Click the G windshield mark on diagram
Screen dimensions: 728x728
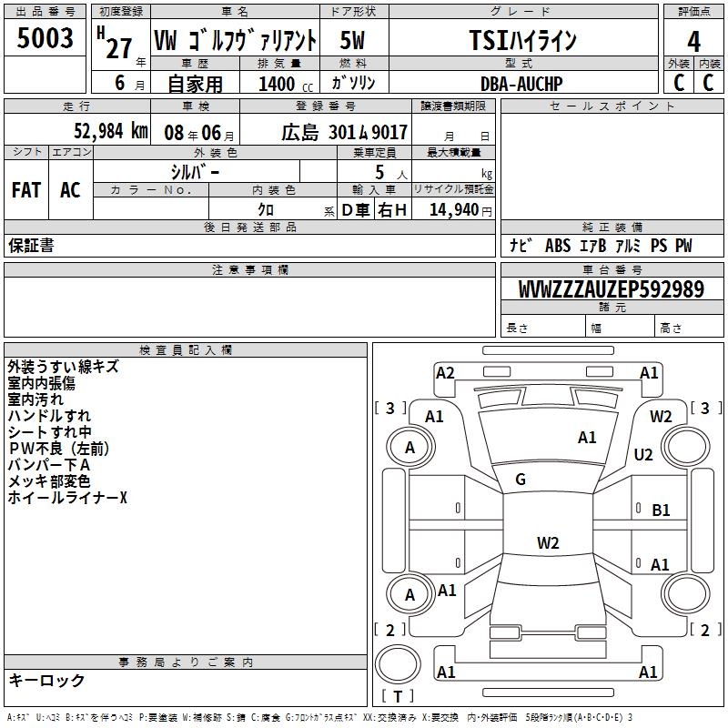click(x=521, y=480)
